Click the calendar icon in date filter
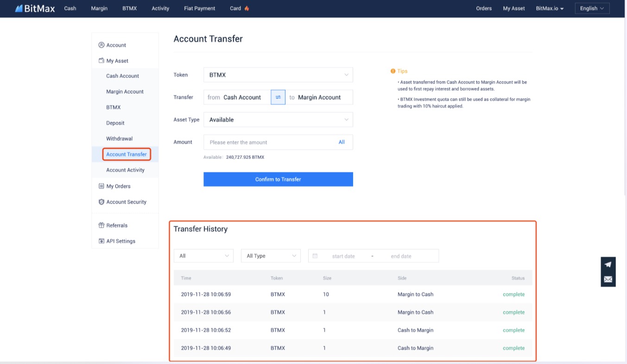 [315, 256]
